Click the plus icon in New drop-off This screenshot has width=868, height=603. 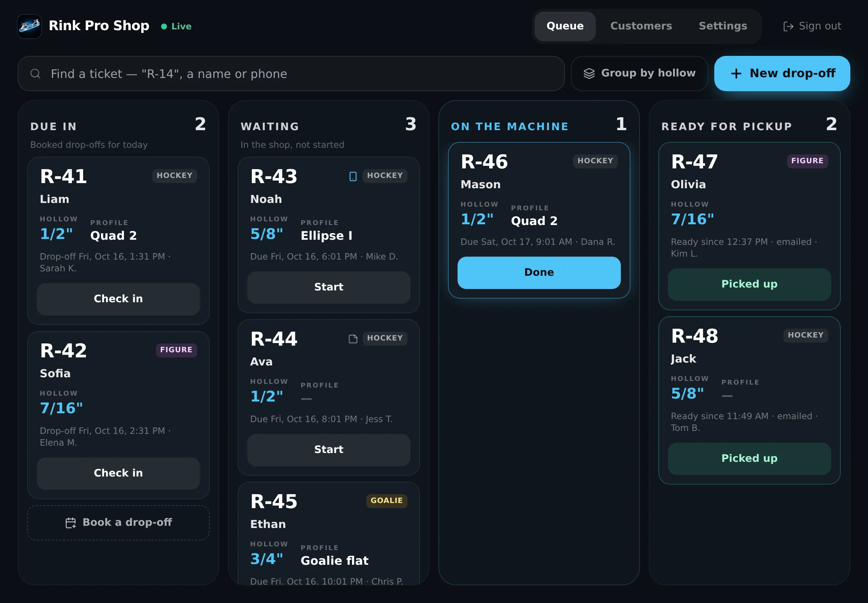(736, 74)
